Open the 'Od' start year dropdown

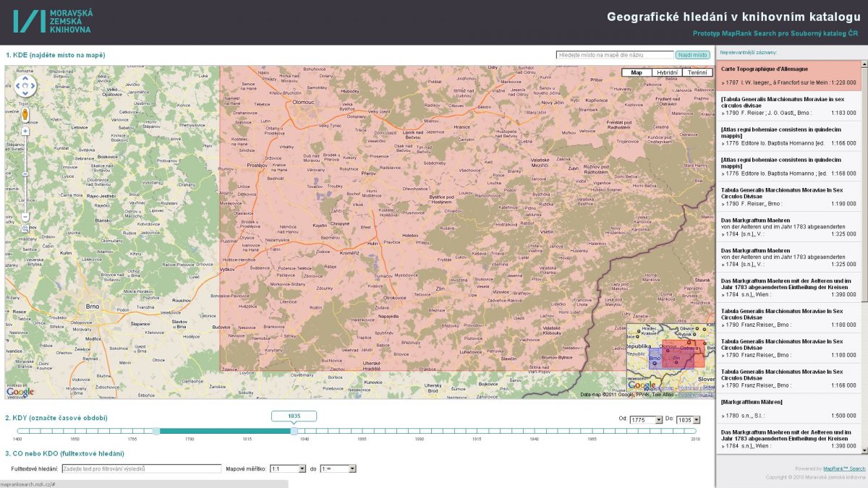tap(646, 419)
